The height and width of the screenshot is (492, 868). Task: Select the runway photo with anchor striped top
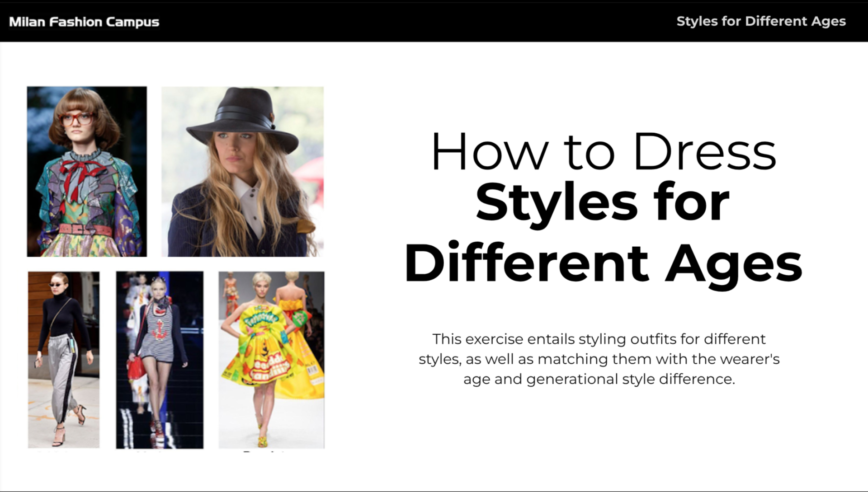(160, 359)
